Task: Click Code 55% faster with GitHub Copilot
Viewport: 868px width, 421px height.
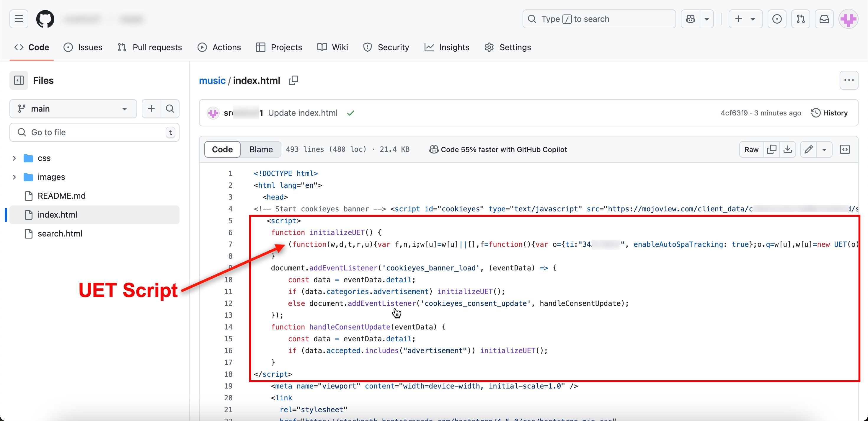Action: point(498,149)
